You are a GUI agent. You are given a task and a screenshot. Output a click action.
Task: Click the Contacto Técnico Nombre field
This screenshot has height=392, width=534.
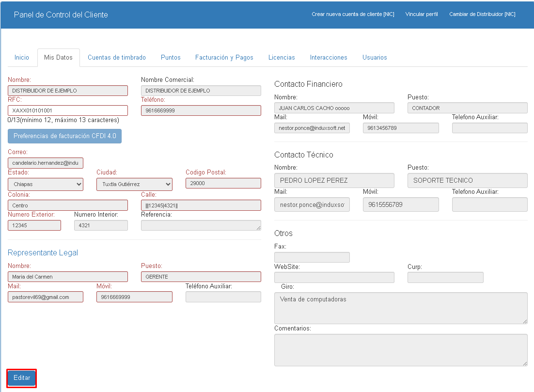click(x=334, y=180)
